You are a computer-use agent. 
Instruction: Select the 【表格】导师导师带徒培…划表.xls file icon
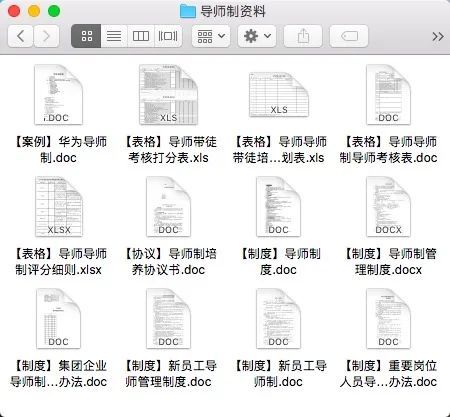coord(279,95)
